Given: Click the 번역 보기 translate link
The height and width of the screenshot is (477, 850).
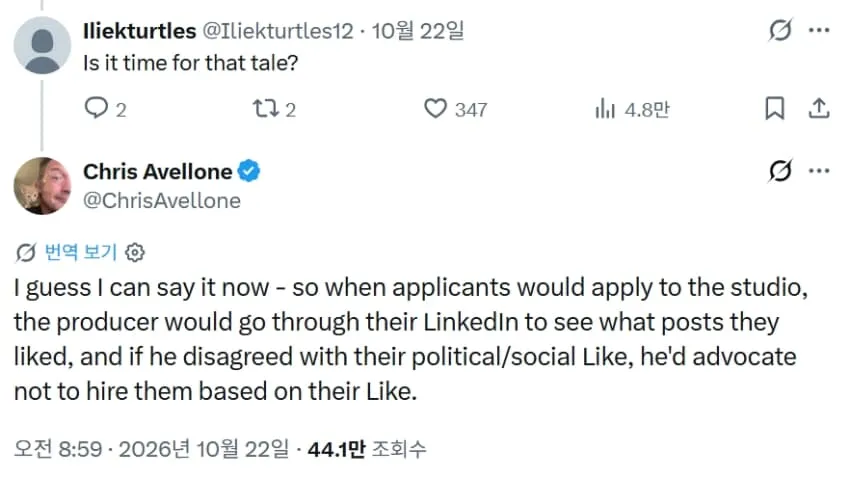Looking at the screenshot, I should click(x=80, y=252).
